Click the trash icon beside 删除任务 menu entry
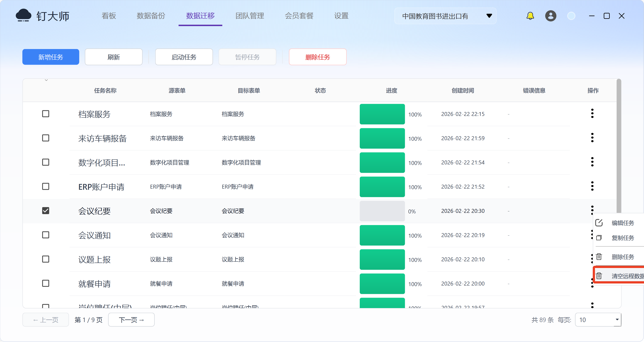The width and height of the screenshot is (644, 342). (599, 257)
